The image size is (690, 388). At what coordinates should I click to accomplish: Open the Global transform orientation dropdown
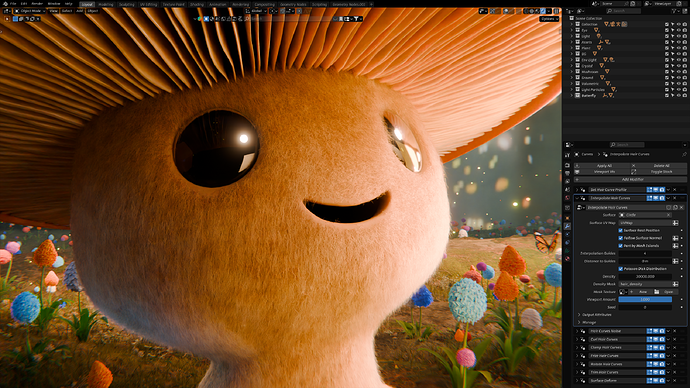tap(256, 11)
